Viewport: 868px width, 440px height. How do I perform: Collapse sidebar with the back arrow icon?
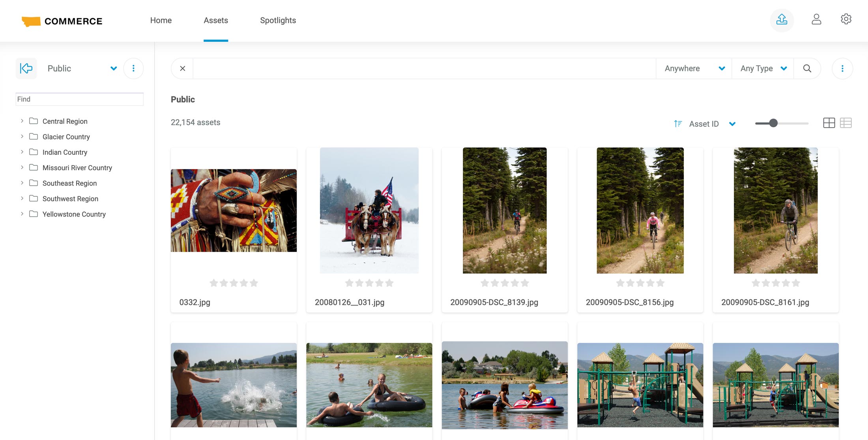point(26,68)
